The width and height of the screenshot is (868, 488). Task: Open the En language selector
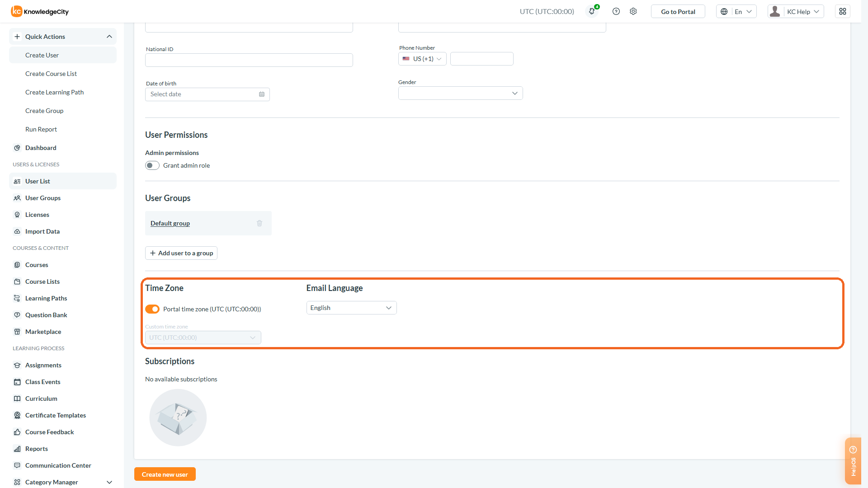[736, 11]
